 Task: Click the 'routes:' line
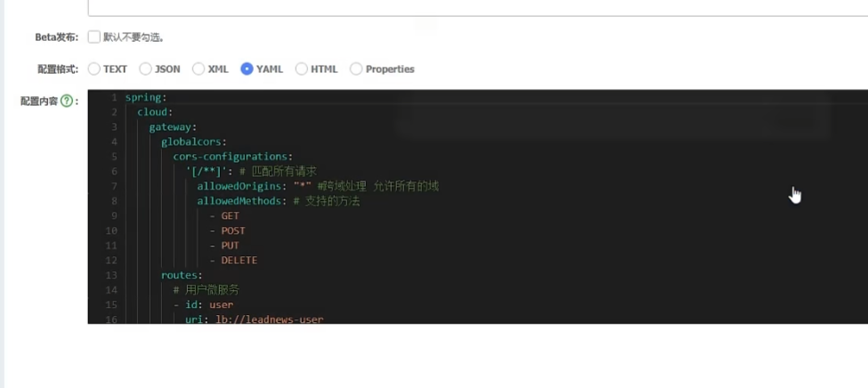coord(183,275)
